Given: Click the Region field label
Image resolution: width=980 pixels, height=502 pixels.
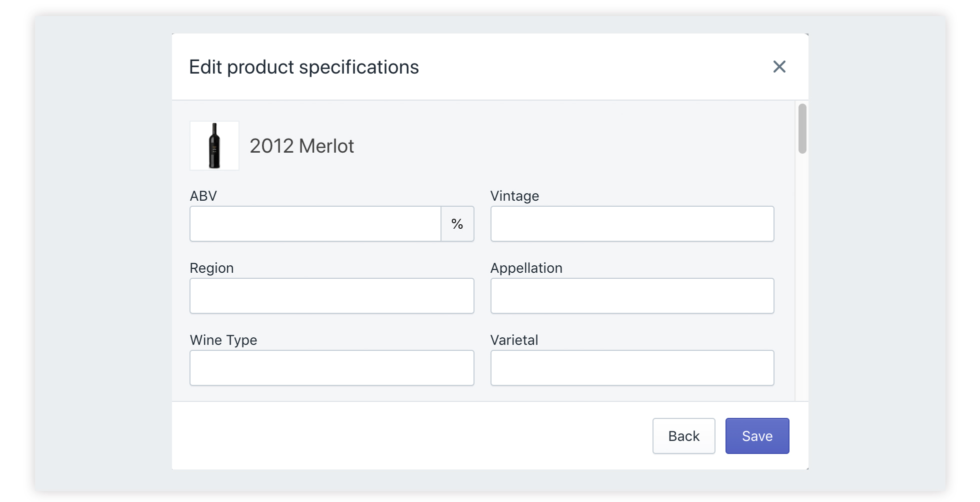Looking at the screenshot, I should 211,268.
